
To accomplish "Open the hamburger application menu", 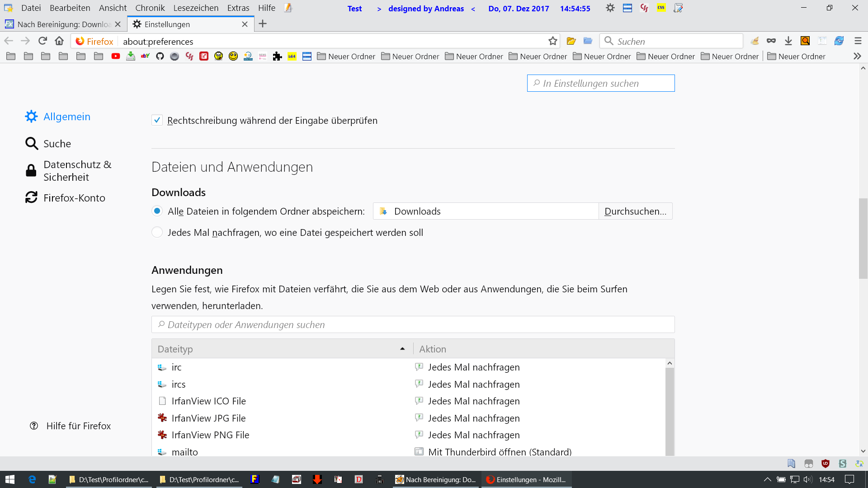I will 858,41.
